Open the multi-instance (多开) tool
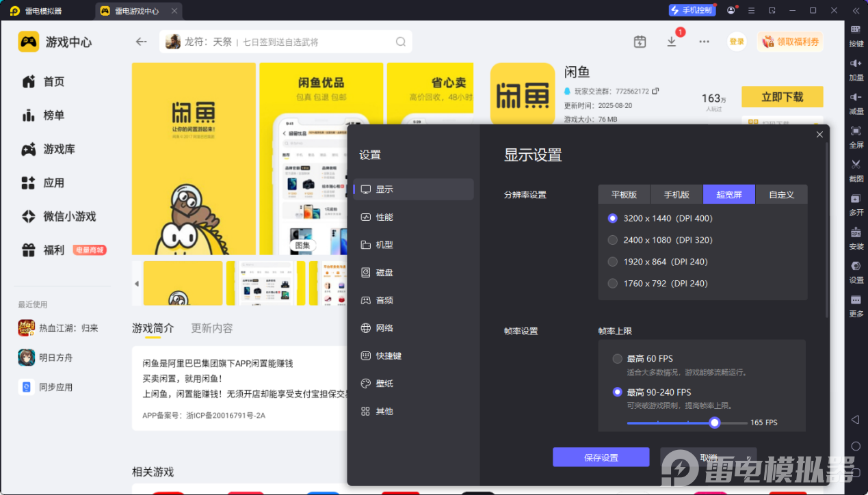Viewport: 868px width, 495px height. coord(856,199)
